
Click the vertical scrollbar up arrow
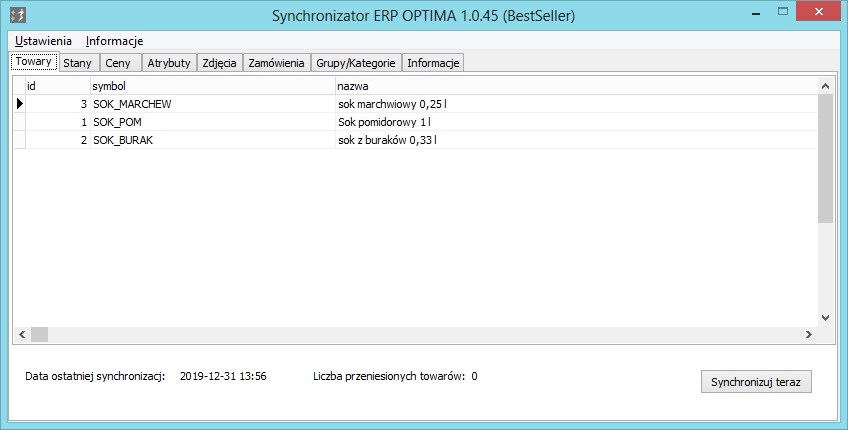click(x=825, y=86)
